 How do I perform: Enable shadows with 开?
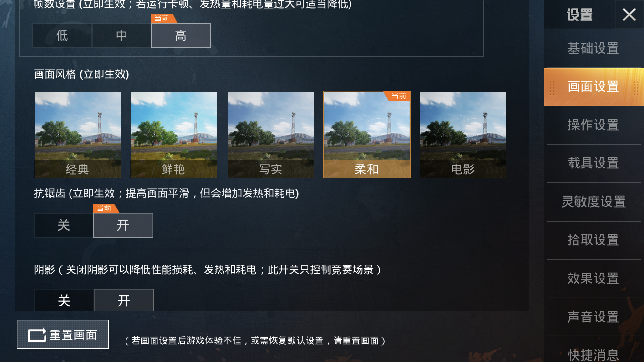(124, 301)
